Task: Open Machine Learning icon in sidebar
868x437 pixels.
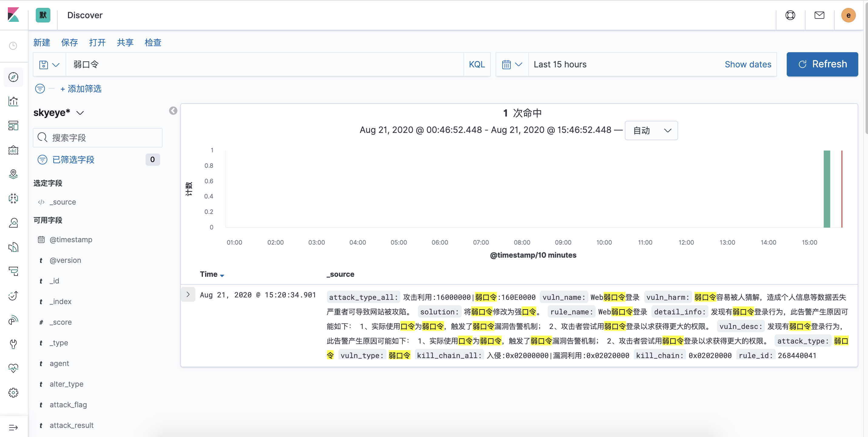Action: pos(13,198)
